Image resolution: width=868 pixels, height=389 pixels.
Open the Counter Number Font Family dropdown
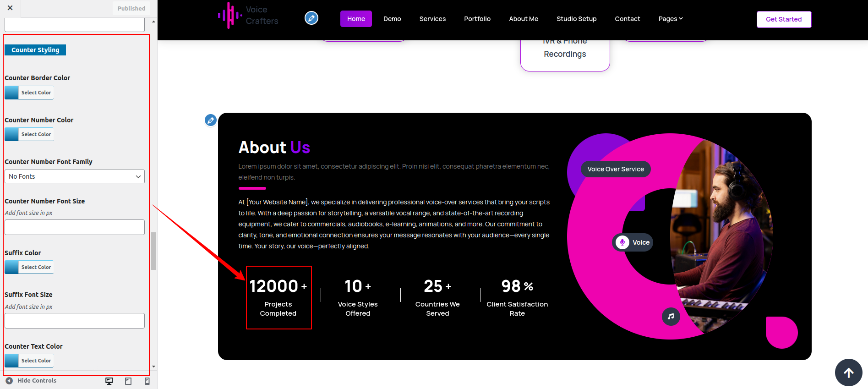(75, 176)
